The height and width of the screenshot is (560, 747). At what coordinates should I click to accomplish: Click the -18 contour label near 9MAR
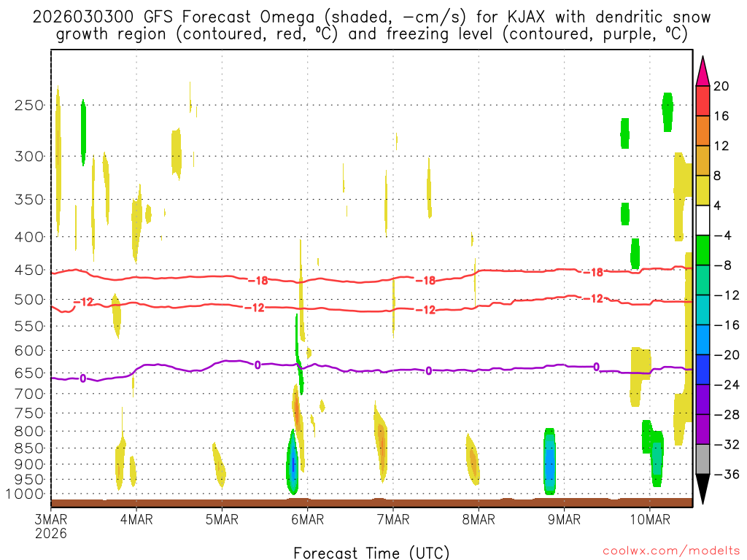(594, 273)
